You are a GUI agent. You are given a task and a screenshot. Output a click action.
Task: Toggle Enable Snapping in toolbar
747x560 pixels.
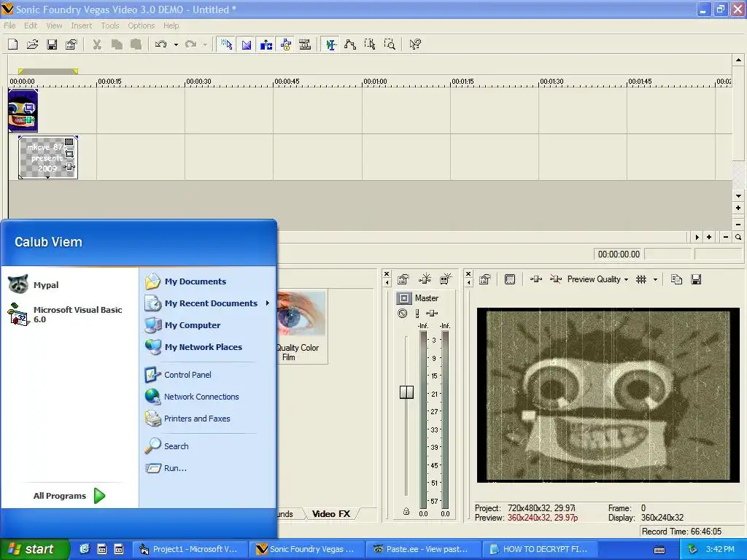227,44
